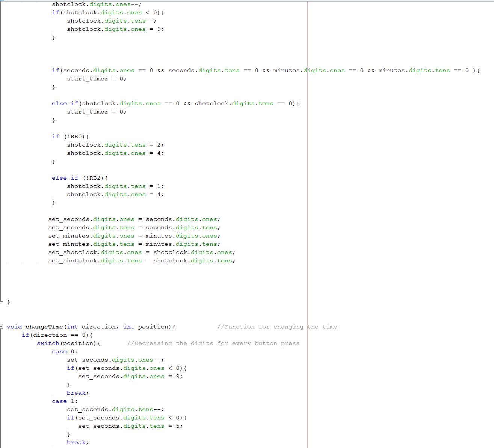Click 'set_shotclock.digits.ones = shotclock.digits.ones;' line
Viewport: 494px width, 448px height.
coord(142,253)
